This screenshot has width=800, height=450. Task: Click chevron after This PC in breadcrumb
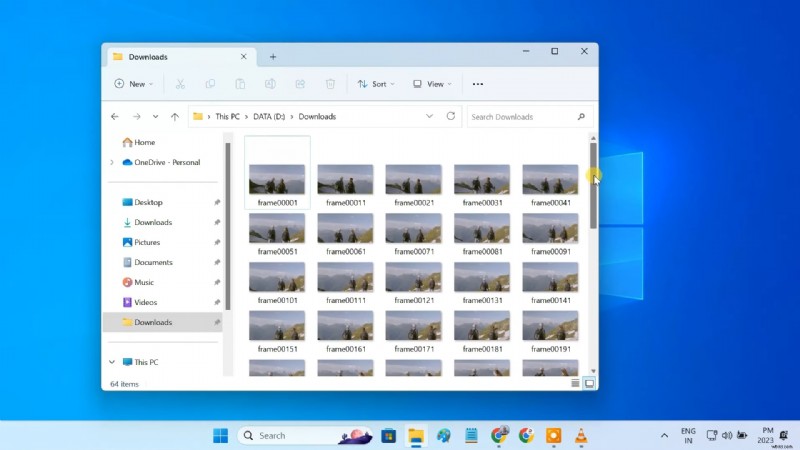point(246,117)
